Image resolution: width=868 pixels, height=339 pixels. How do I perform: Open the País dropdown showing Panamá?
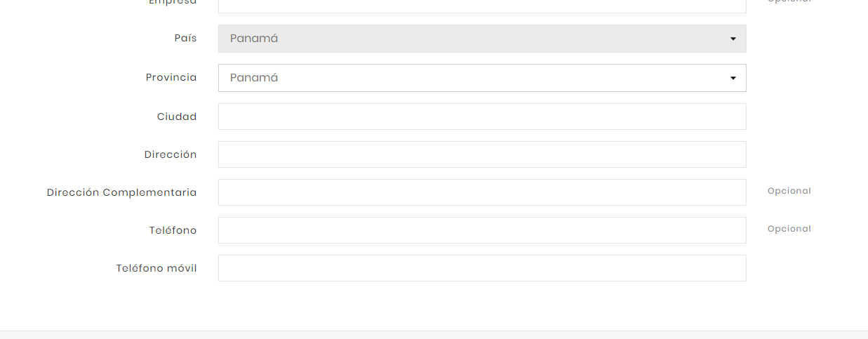coord(481,39)
